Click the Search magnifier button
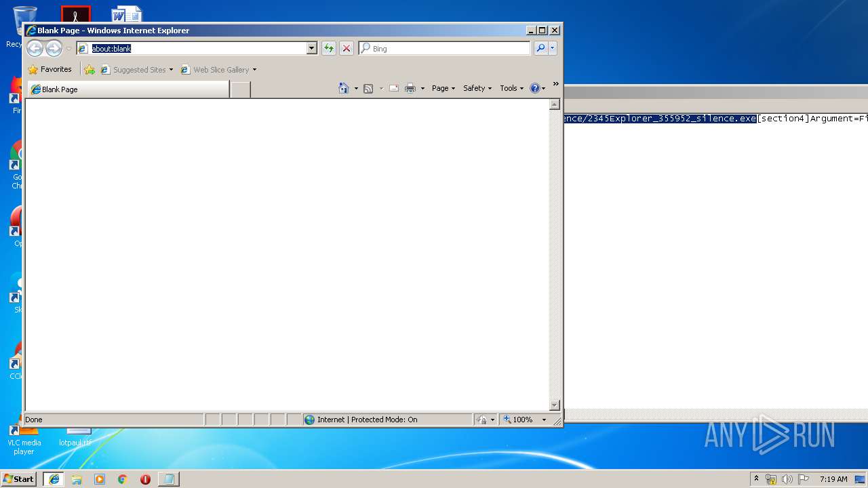868x488 pixels. click(x=540, y=48)
